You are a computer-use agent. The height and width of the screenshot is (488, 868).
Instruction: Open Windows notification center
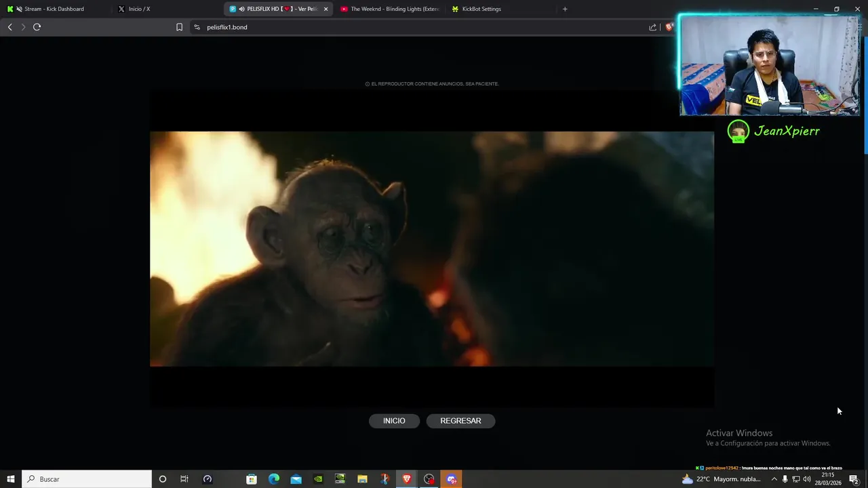[x=854, y=479]
